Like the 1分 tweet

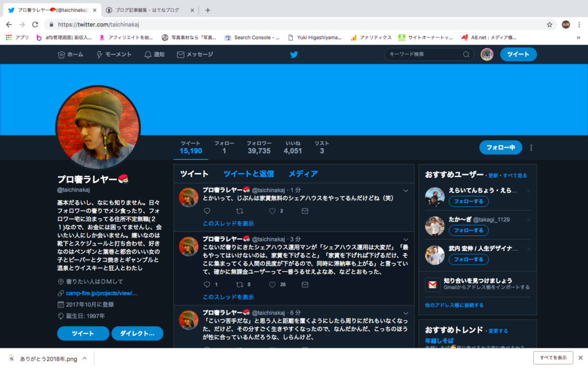pyautogui.click(x=272, y=211)
